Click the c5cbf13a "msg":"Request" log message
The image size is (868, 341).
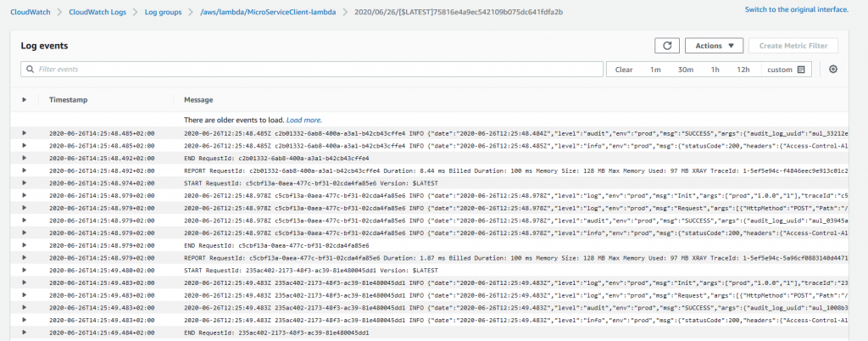(x=516, y=208)
